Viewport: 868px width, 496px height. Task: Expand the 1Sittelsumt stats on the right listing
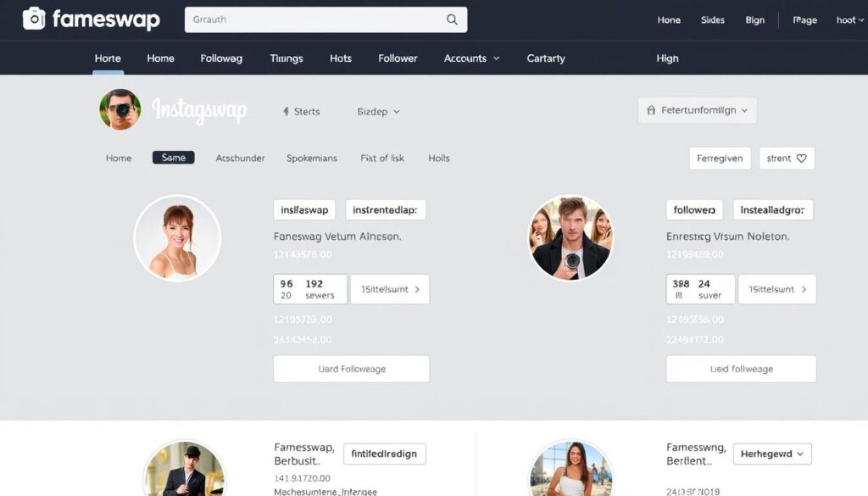point(776,288)
